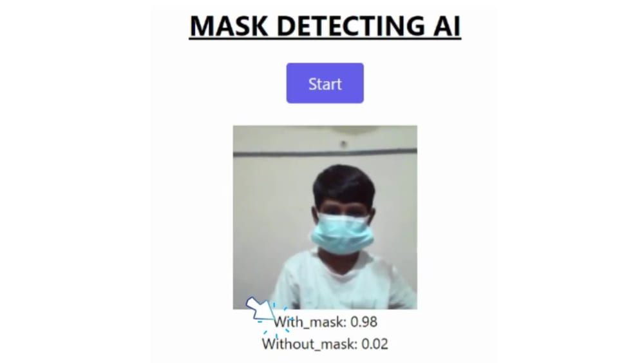
Task: Click the underline beneath the page title
Action: tap(325, 39)
